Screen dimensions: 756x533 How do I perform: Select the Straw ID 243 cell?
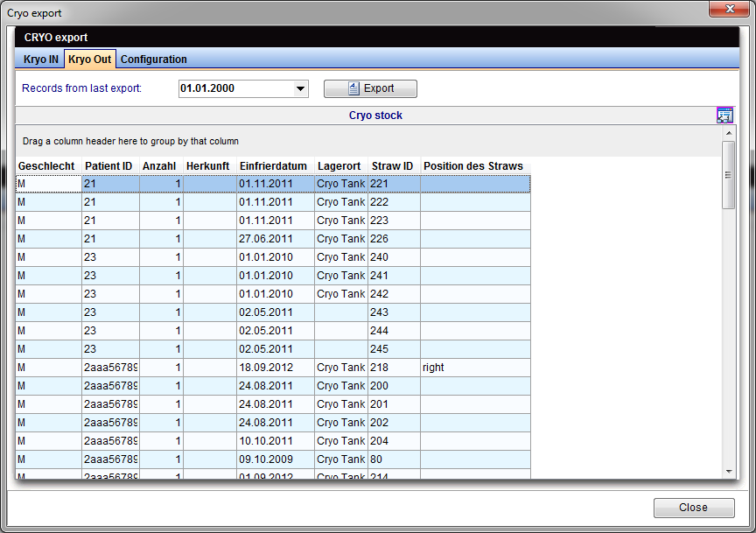pos(394,312)
